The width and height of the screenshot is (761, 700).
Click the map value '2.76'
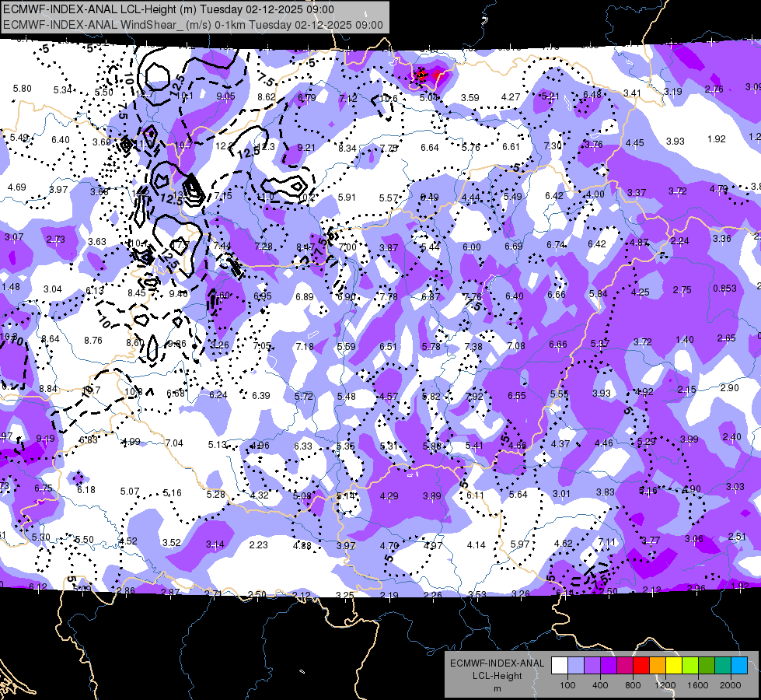714,89
